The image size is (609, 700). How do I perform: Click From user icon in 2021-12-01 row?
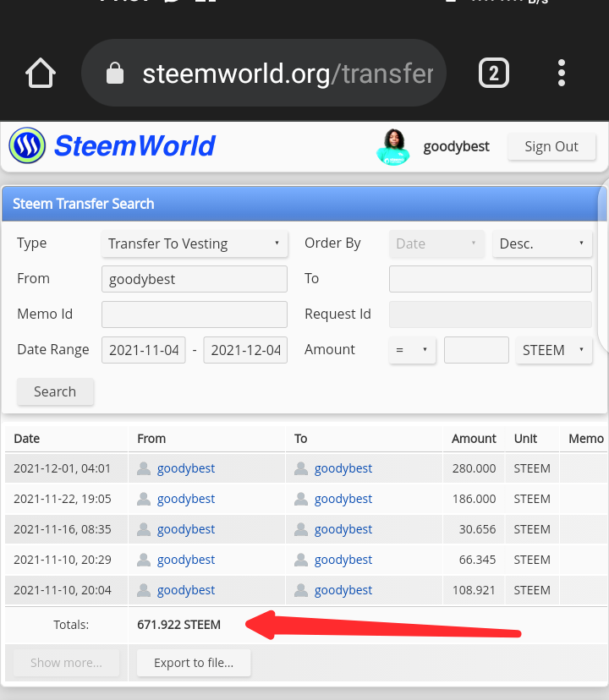[144, 468]
